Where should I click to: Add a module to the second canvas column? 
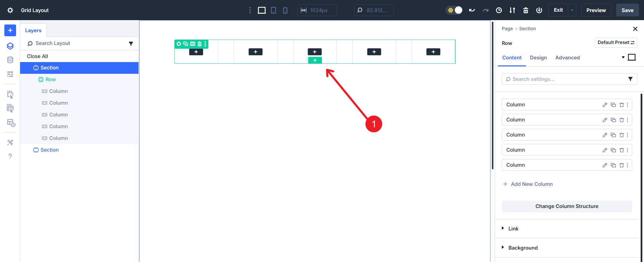pyautogui.click(x=256, y=52)
